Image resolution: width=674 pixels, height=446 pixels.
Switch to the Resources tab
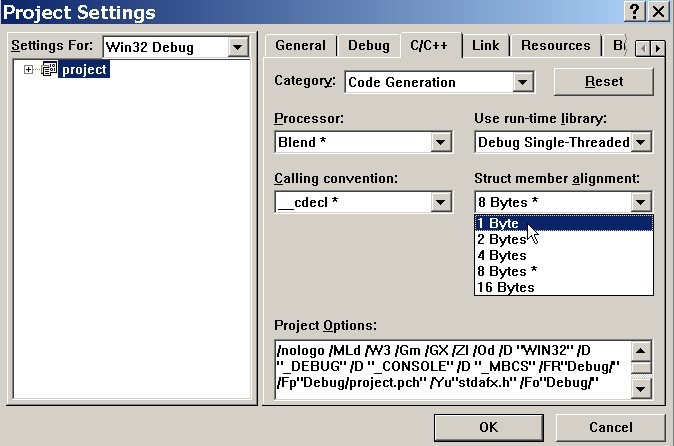point(555,45)
